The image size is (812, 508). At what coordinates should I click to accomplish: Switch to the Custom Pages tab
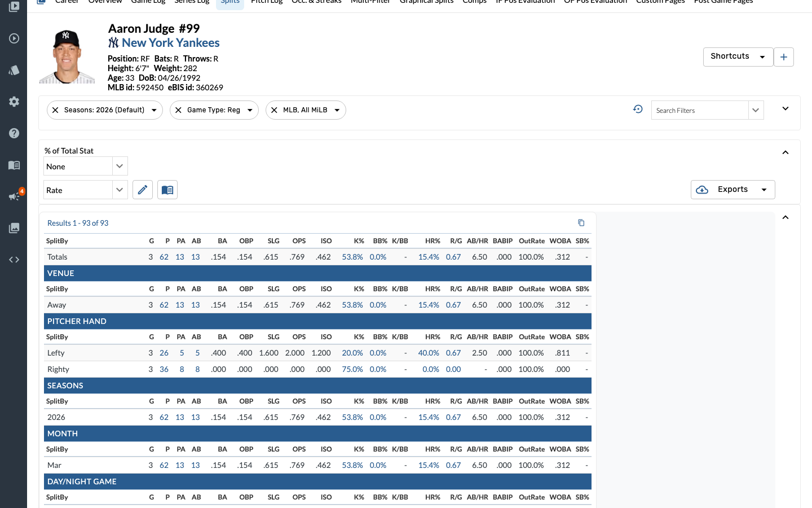(x=660, y=2)
